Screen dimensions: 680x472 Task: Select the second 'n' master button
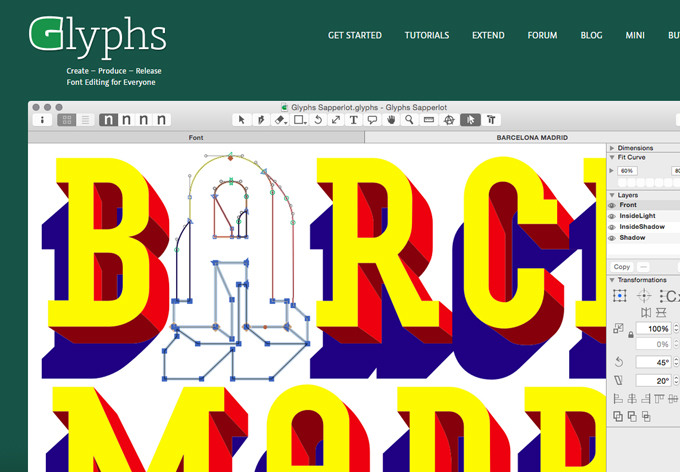126,120
